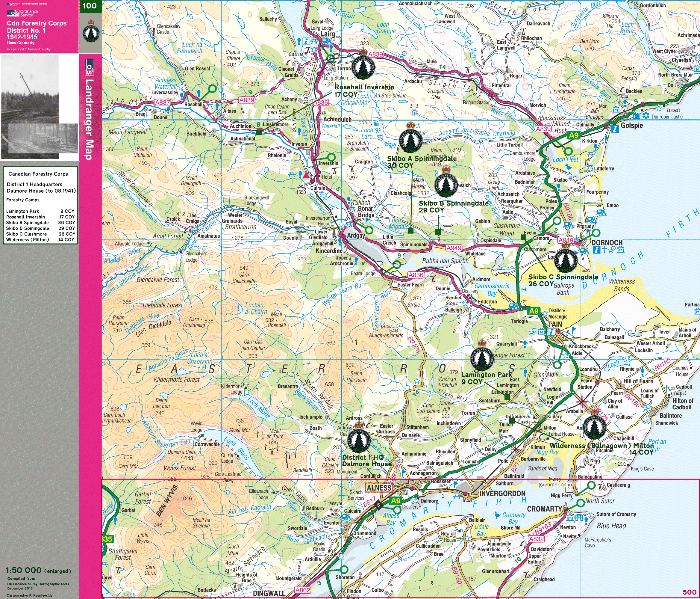This screenshot has width=700, height=599.
Task: Click the Rosehall Invershin 17 COY map label
Action: [x=364, y=90]
